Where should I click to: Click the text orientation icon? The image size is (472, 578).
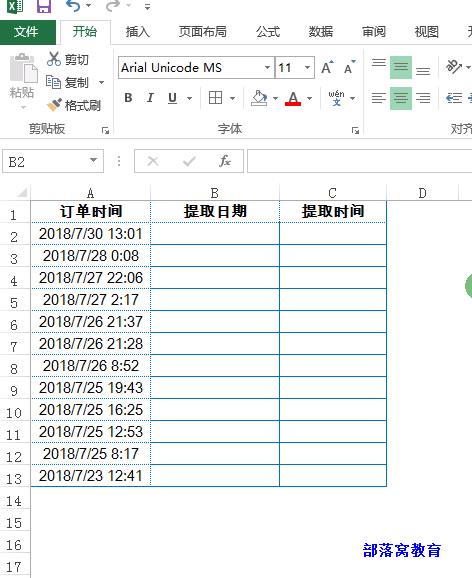pos(453,67)
